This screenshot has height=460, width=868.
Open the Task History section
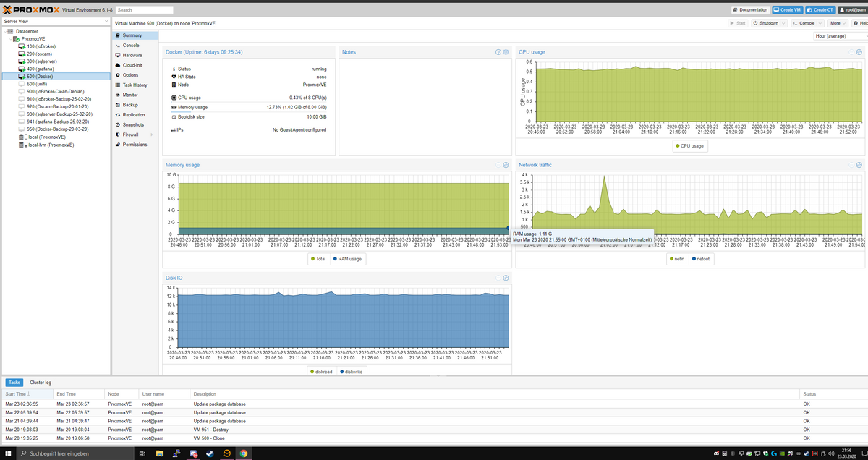click(135, 85)
